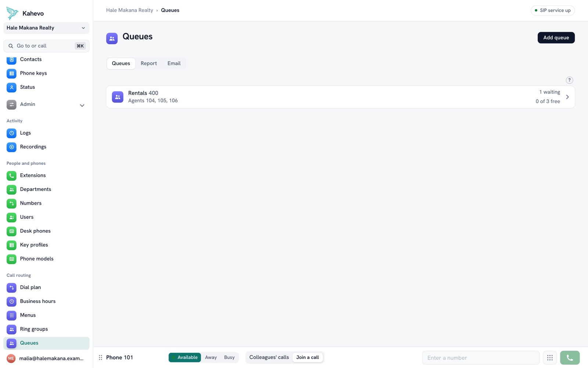This screenshot has width=588, height=368.
Task: Switch to the Email tab
Action: [174, 63]
